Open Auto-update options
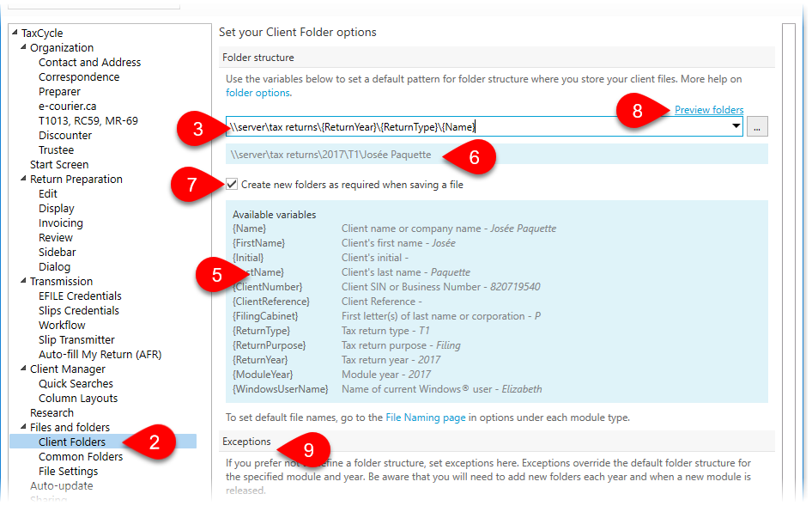The image size is (812, 506). tap(62, 485)
